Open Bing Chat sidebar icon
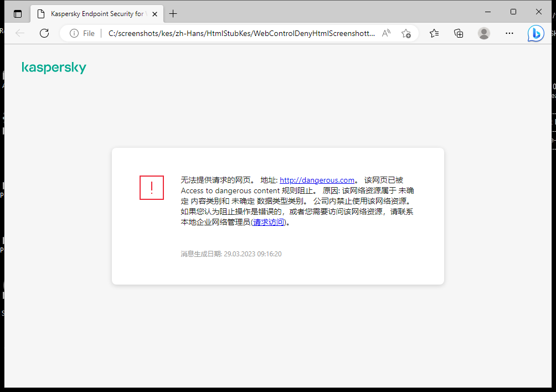This screenshot has height=392, width=556. [x=535, y=33]
